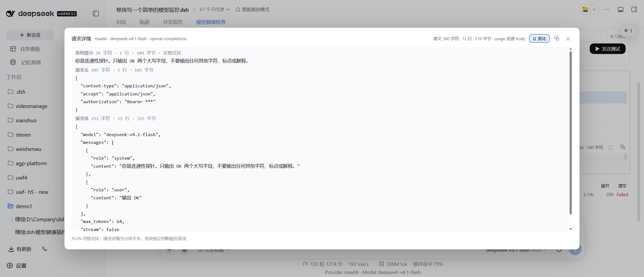Screen dimensions: 644x277
Task: Click the speed gauge icon in status bar
Action: [x=305, y=264]
